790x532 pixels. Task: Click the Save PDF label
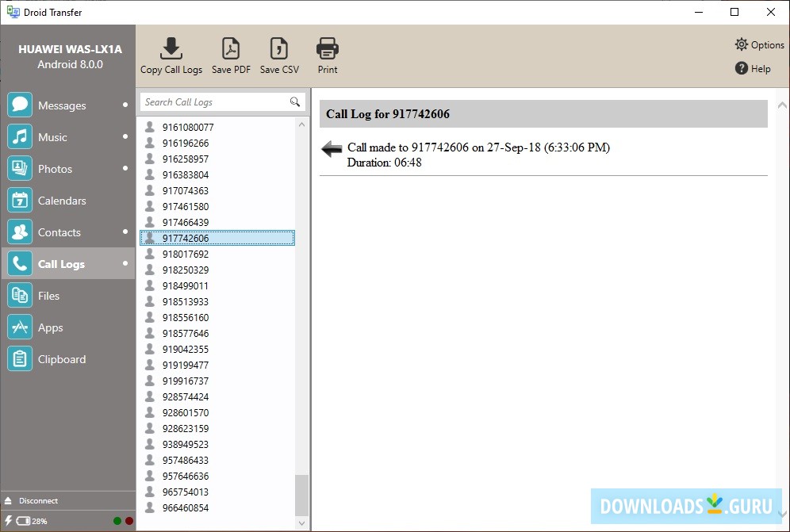point(231,70)
